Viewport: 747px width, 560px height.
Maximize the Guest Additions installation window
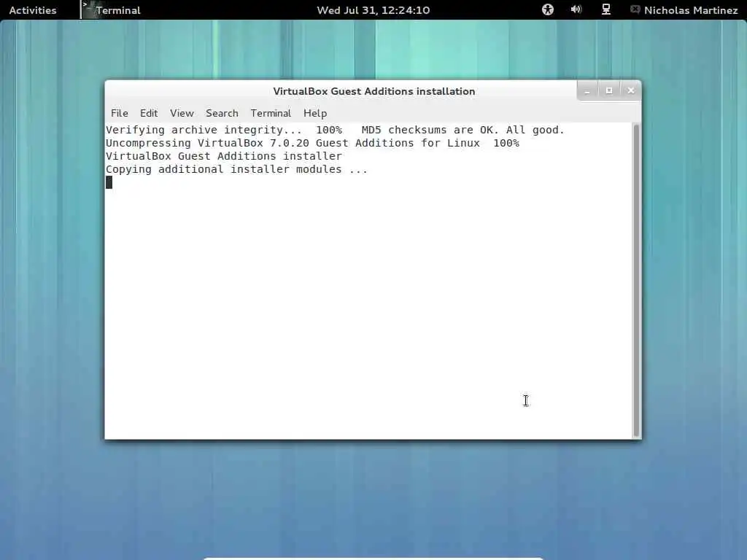(x=609, y=90)
